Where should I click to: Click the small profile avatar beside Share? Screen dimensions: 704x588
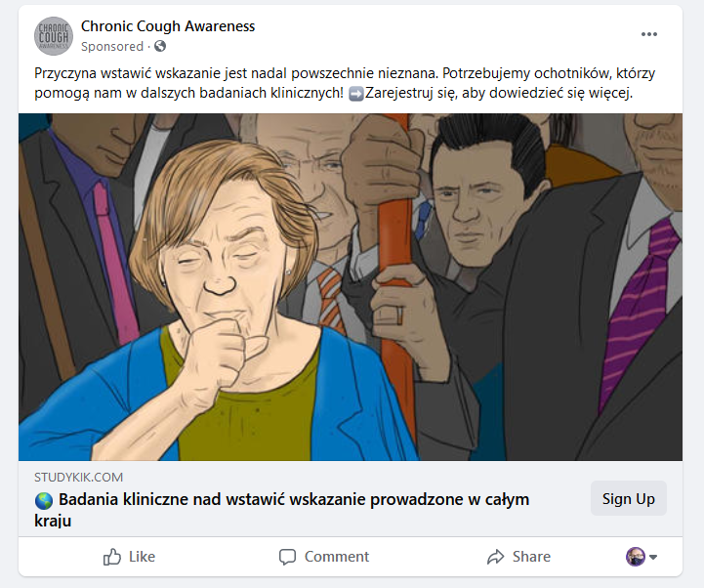coord(636,557)
